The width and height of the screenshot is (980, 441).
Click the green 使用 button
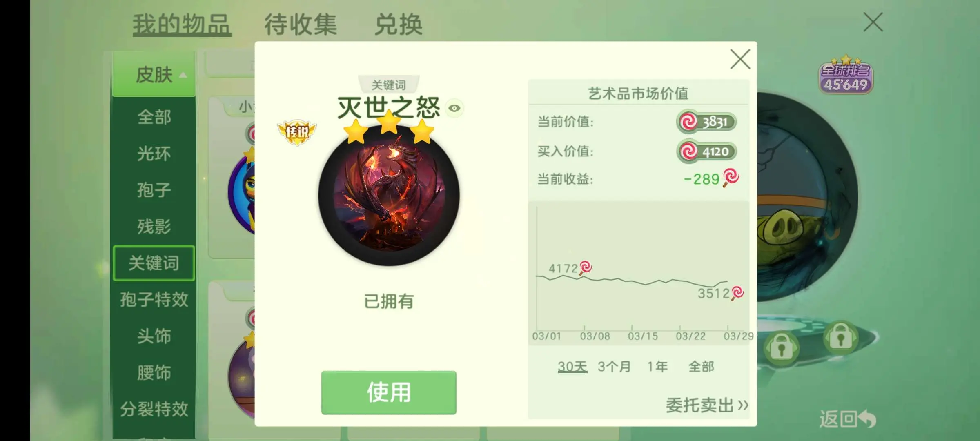[x=389, y=392]
